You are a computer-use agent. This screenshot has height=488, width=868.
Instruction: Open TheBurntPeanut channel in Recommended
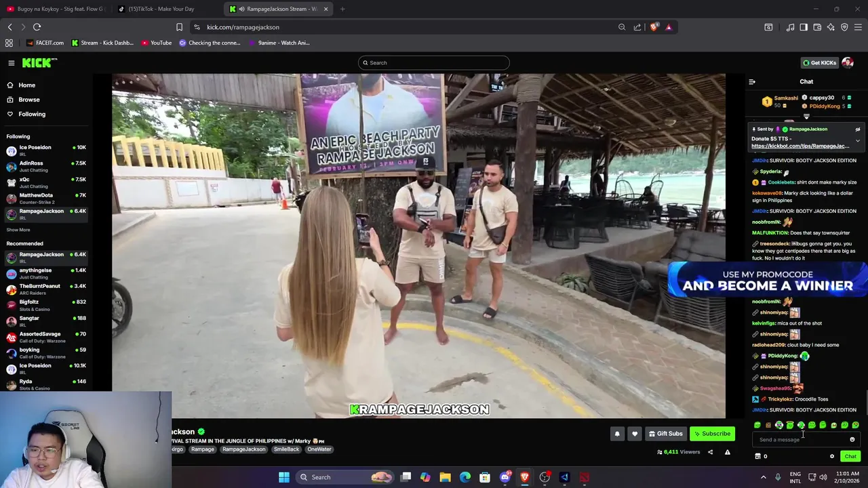coord(46,289)
